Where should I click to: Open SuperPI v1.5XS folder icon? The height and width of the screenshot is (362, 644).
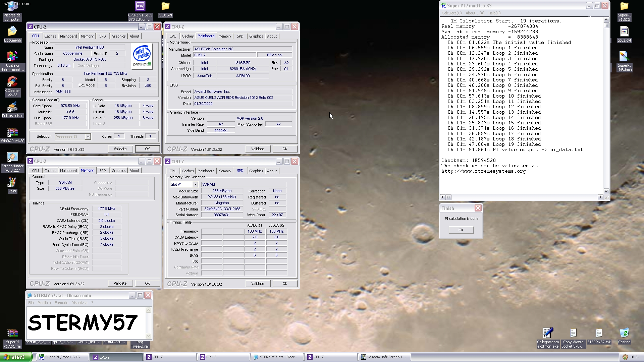(x=624, y=11)
